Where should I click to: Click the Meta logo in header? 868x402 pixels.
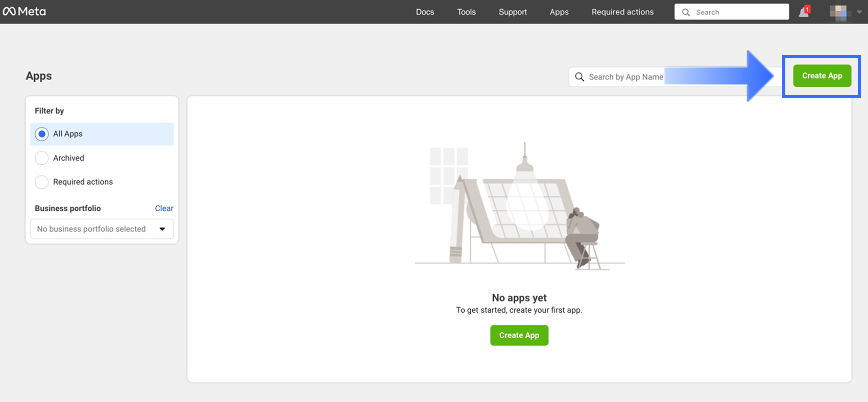coord(24,11)
